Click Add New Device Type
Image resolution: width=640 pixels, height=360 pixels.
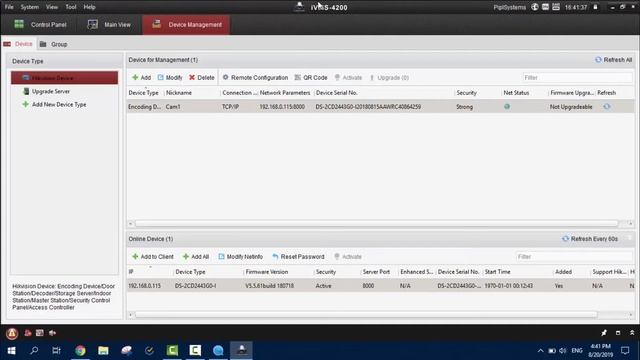point(54,104)
